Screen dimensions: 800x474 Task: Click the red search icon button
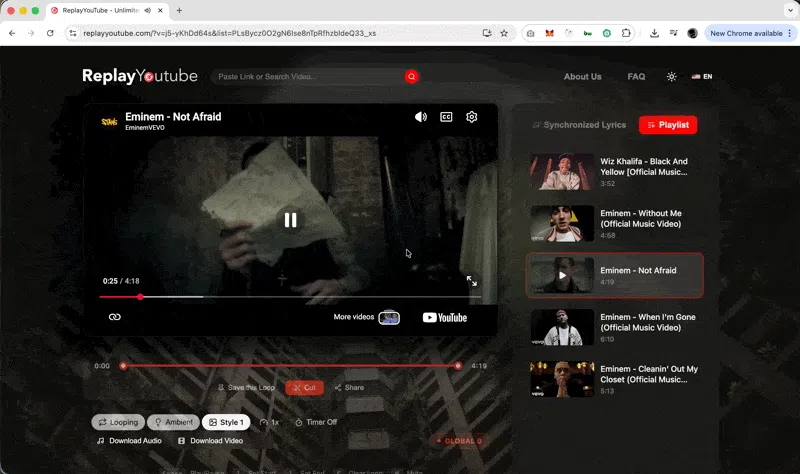(411, 77)
